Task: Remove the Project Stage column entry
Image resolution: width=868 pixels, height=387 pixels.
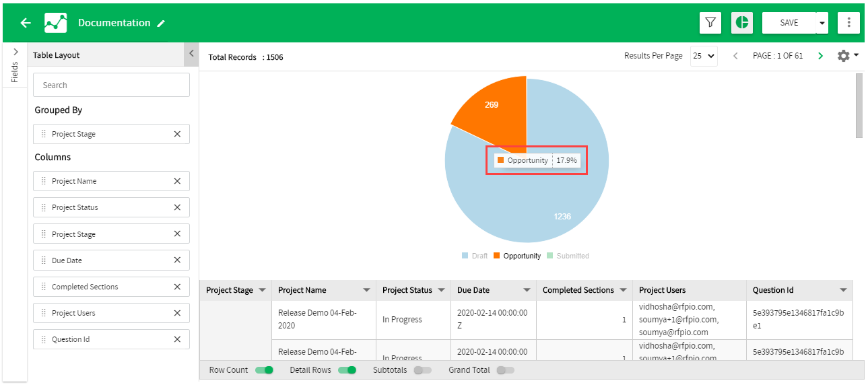Action: 177,234
